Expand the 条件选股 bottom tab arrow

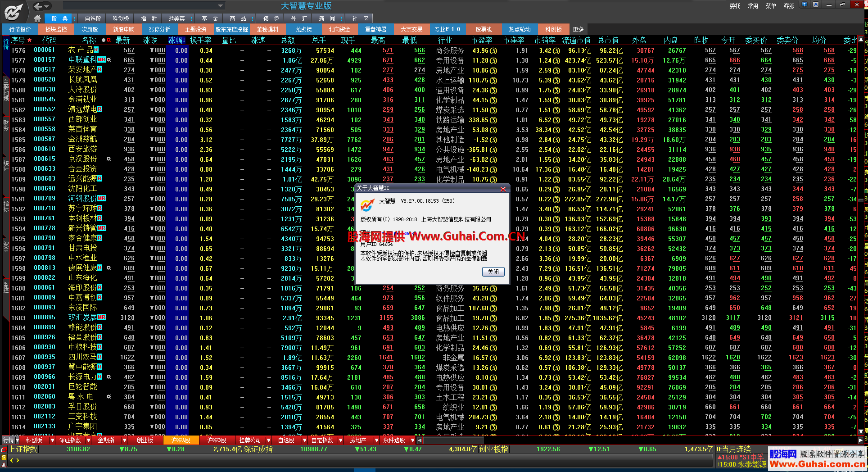(x=413, y=440)
